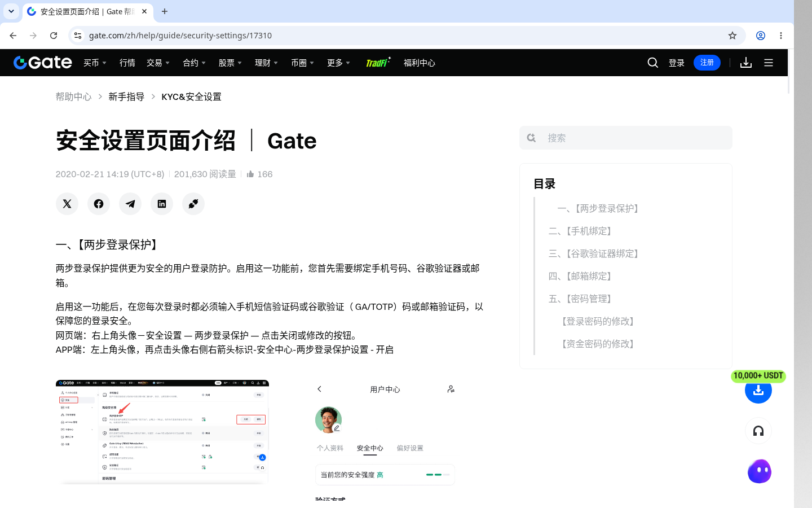Open the hamburger menu icon
The height and width of the screenshot is (508, 812).
(769, 63)
